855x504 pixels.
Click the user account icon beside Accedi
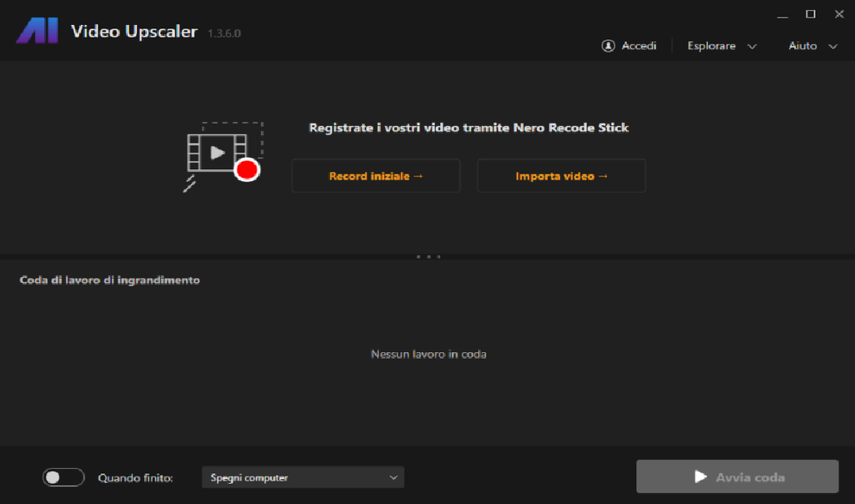[608, 46]
